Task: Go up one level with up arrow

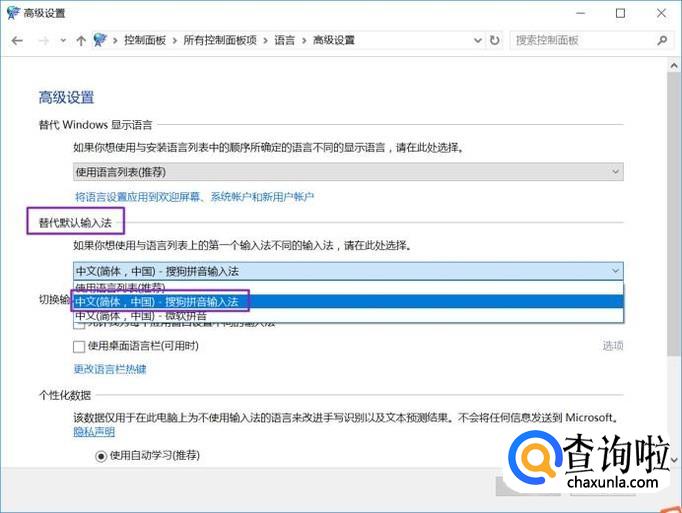Action: click(x=81, y=41)
